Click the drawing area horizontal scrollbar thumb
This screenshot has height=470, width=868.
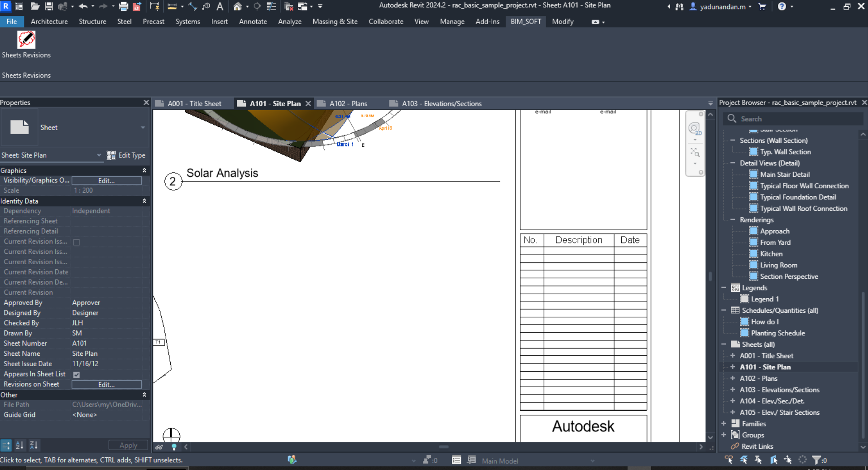click(x=444, y=447)
